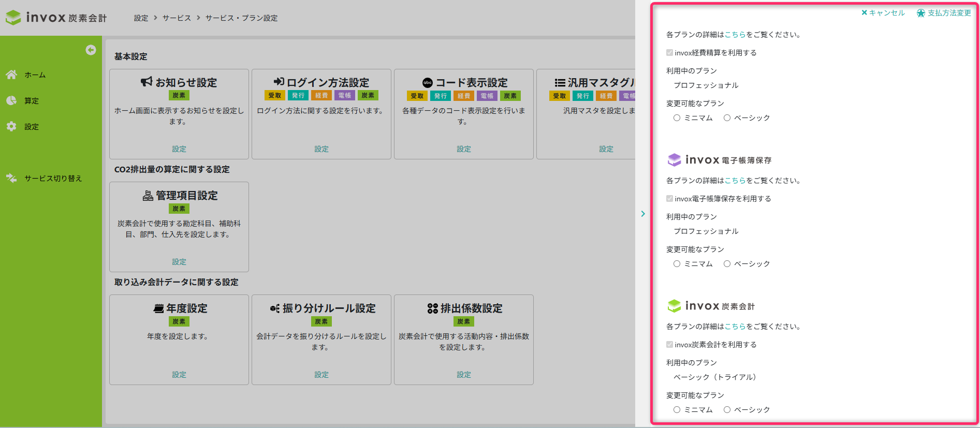Select ミニマム plan under invox経費精算
980x428 pixels.
(x=677, y=117)
